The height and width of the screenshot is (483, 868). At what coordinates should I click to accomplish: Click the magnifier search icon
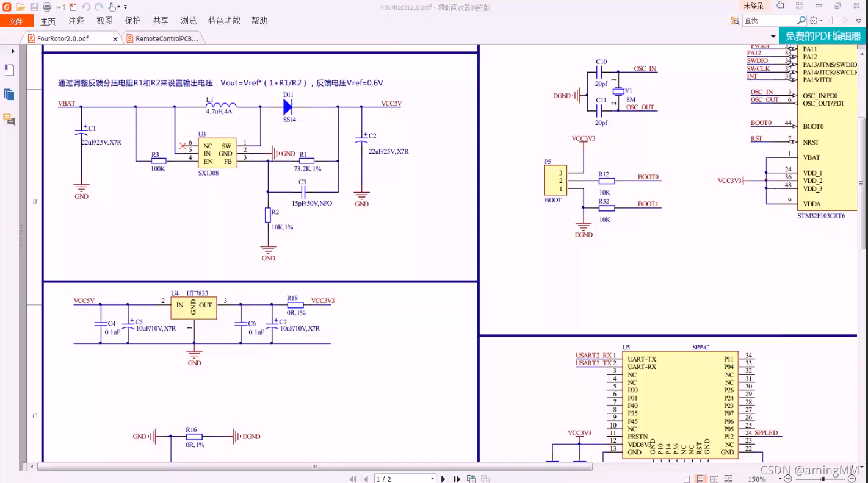801,21
